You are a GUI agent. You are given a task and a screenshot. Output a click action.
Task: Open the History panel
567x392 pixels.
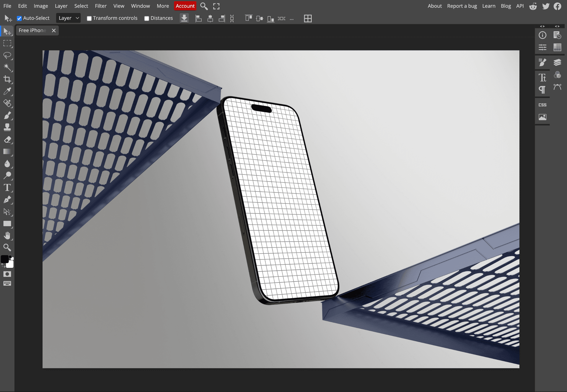[558, 35]
